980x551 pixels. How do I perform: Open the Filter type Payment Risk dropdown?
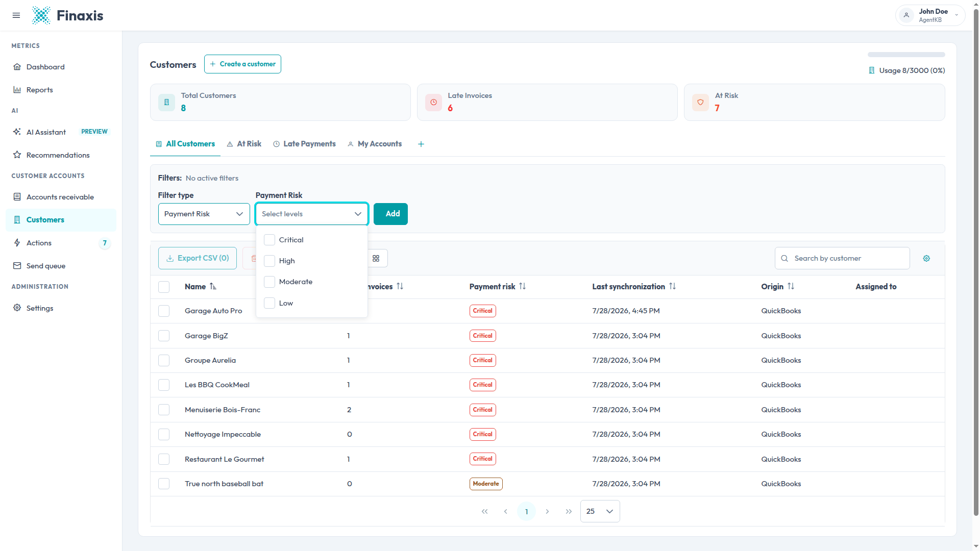204,214
